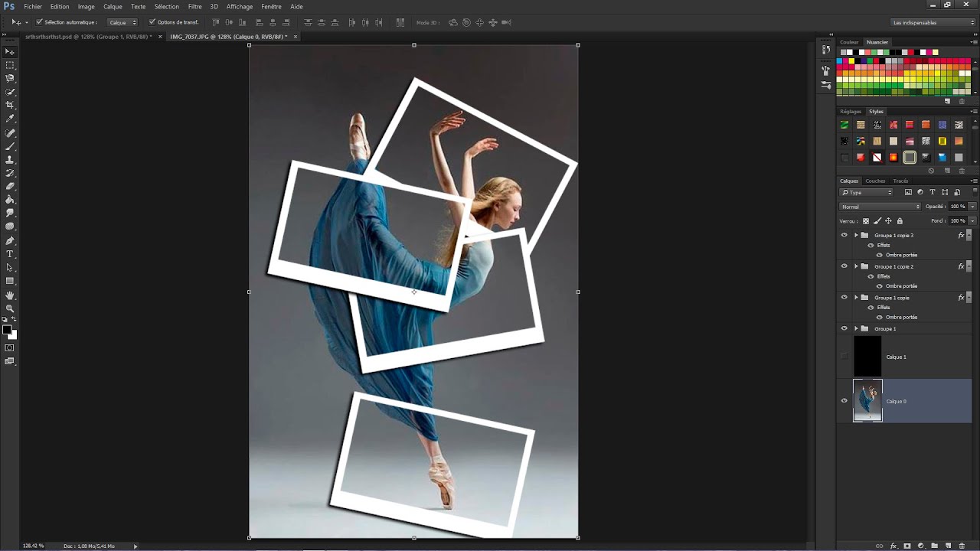Select the Calque 1 black thumbnail
This screenshot has height=551, width=980.
click(867, 357)
